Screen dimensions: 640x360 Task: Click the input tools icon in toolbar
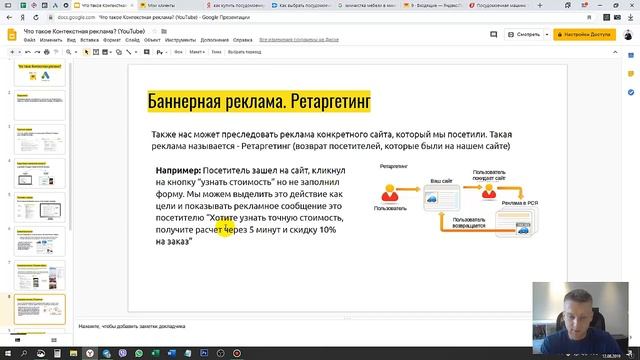(160, 52)
